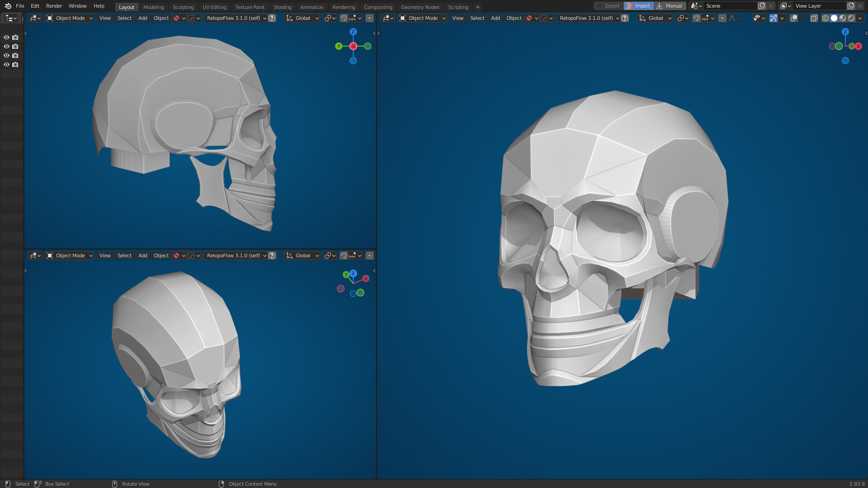The height and width of the screenshot is (488, 868).
Task: Toggle the viewport gizmos button
Action: click(x=773, y=18)
